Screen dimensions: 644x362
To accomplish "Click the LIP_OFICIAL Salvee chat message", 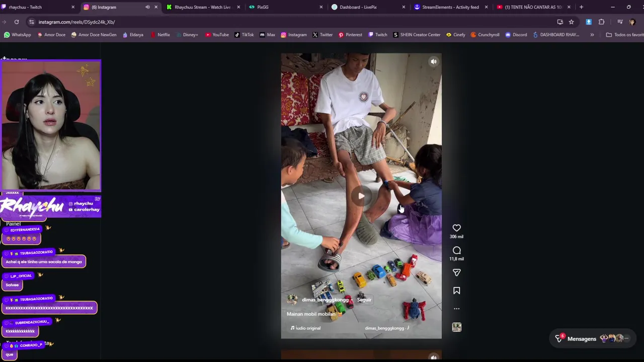I will coord(12,285).
